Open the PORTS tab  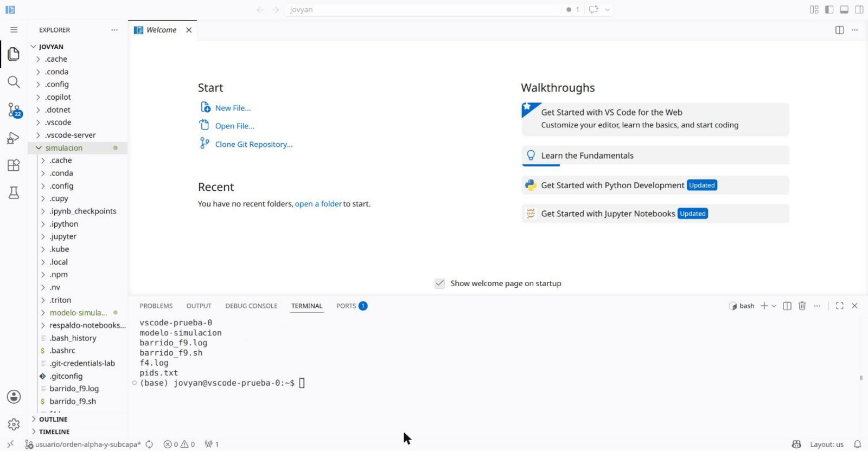tap(351, 306)
